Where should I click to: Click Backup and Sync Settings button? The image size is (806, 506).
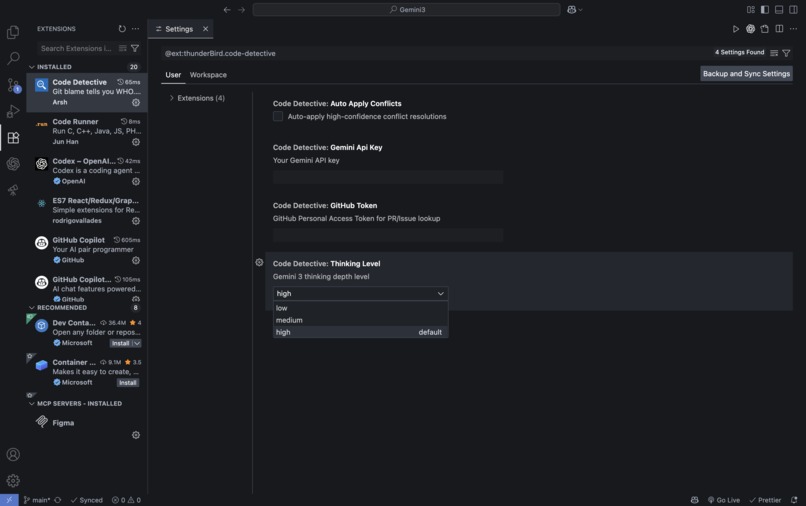(746, 74)
